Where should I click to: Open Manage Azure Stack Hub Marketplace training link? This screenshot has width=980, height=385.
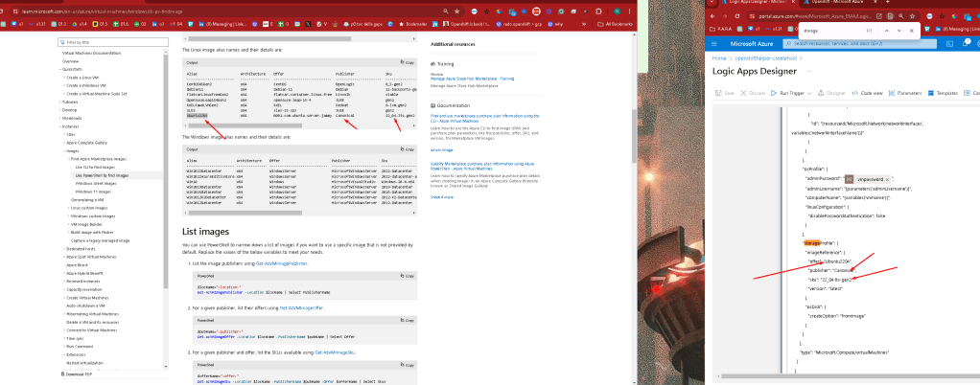click(x=472, y=79)
